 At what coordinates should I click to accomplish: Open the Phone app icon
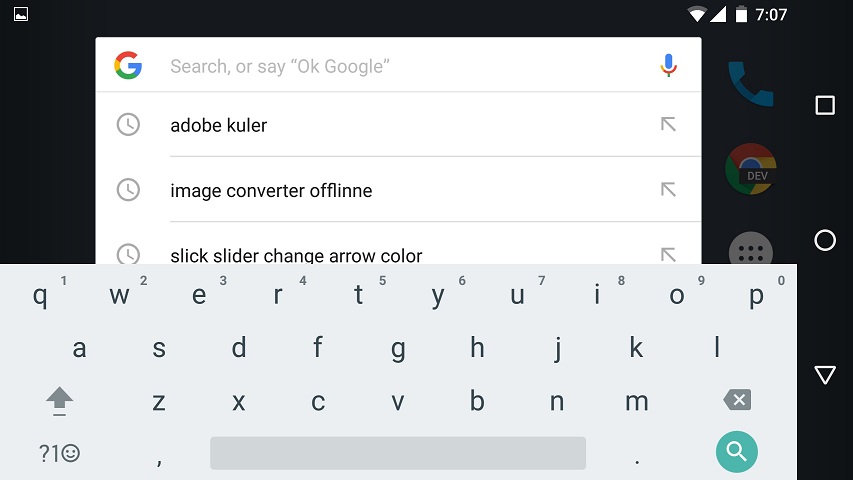click(x=750, y=85)
